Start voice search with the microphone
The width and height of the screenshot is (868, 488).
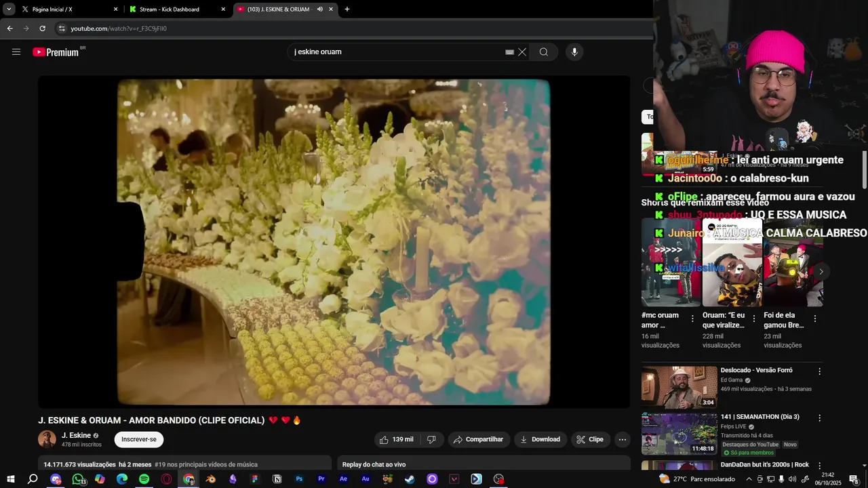click(x=574, y=52)
